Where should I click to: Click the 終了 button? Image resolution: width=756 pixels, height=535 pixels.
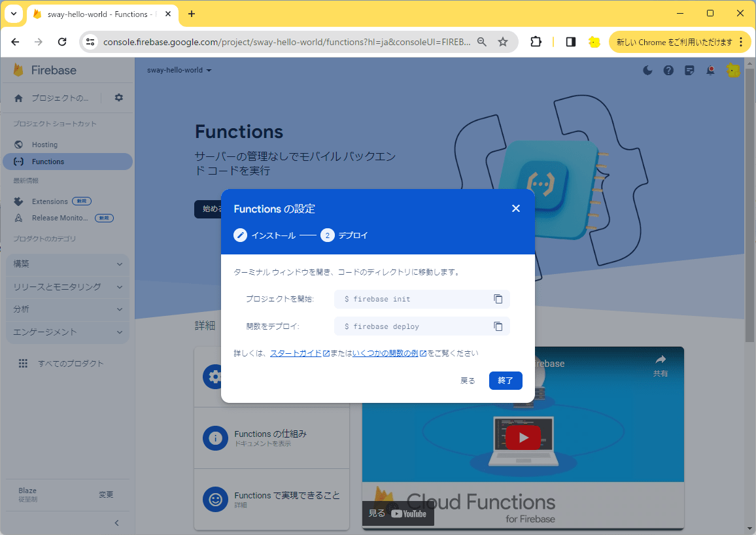click(506, 380)
